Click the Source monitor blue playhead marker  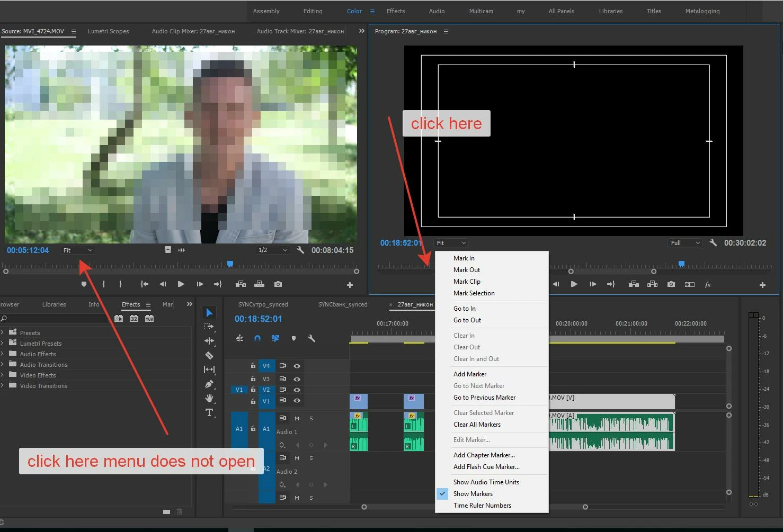(x=230, y=264)
